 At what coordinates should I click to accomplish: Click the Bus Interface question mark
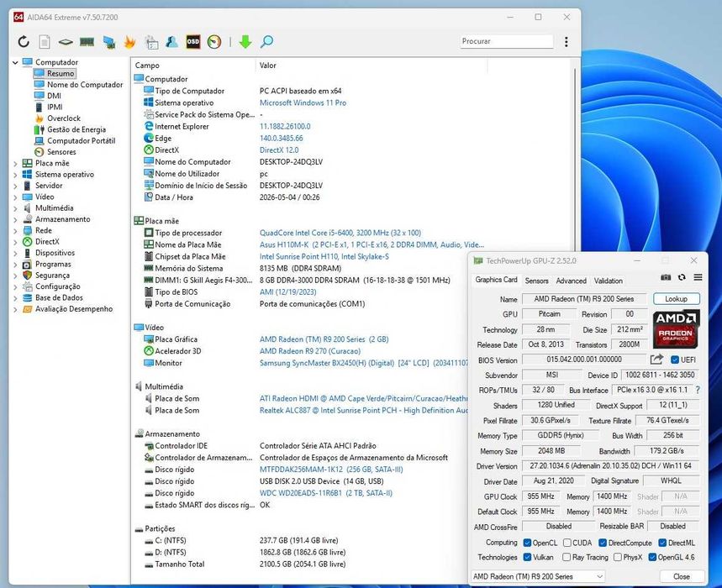[x=698, y=390]
